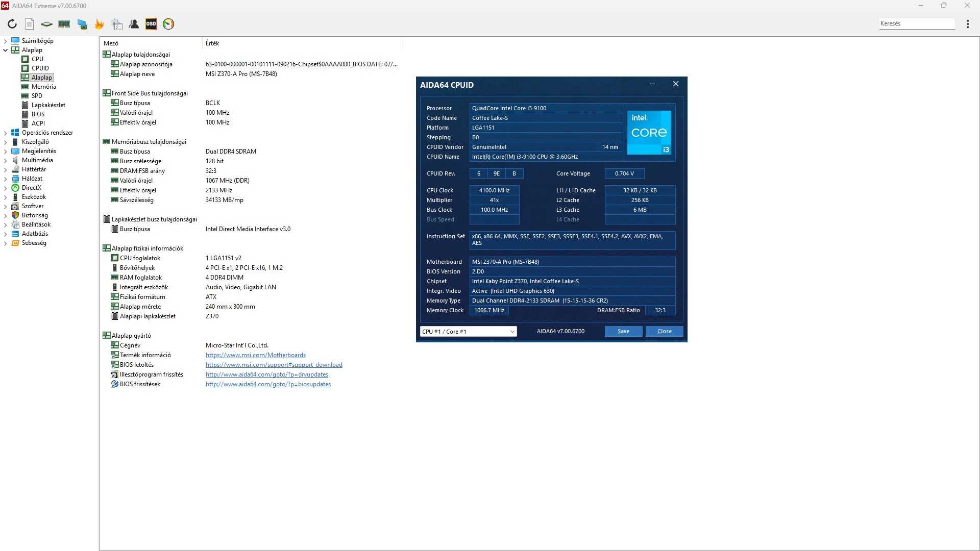
Task: Open the three-dot options menu
Action: (967, 24)
